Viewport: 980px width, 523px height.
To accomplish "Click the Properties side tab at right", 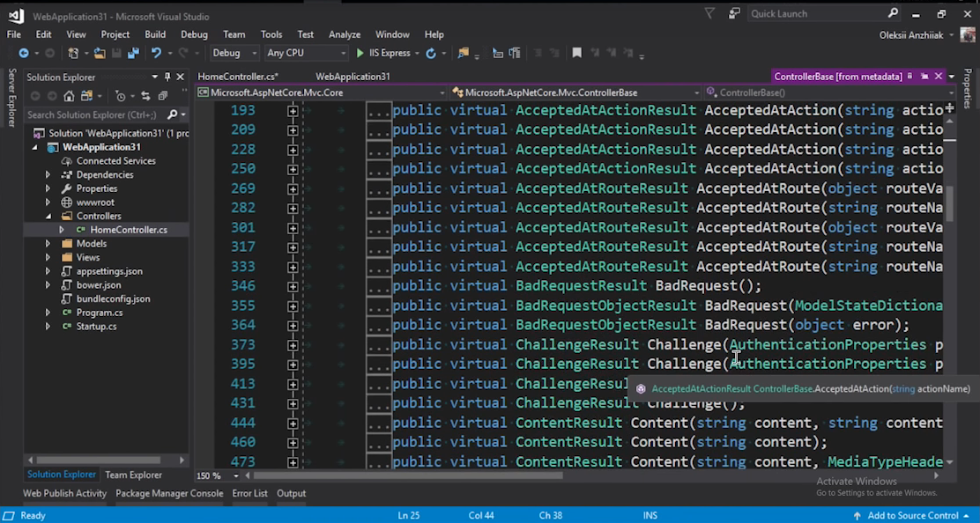I will [969, 89].
